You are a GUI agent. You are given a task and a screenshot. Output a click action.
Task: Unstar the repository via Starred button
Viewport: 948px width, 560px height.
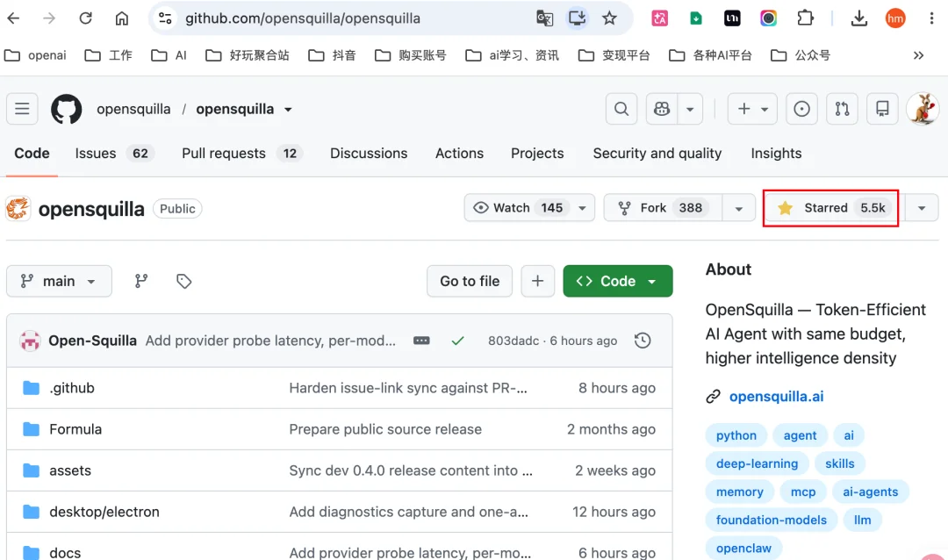(x=831, y=208)
